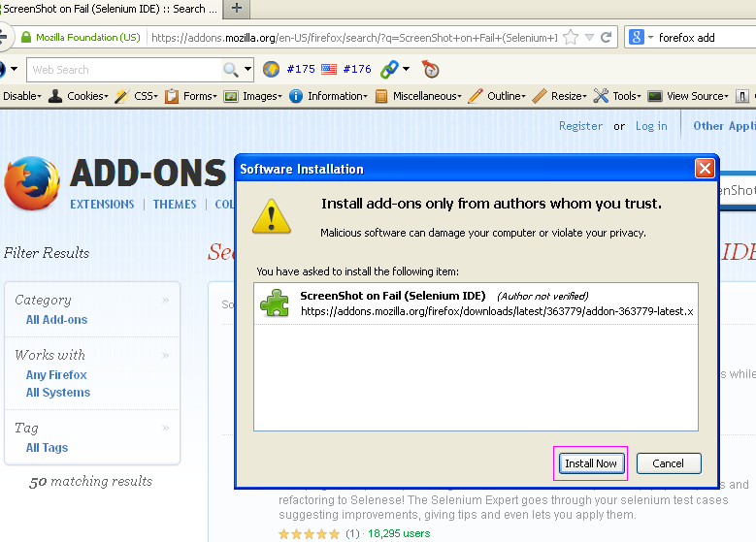
Task: Expand the Works with filter chevron
Action: [165, 356]
